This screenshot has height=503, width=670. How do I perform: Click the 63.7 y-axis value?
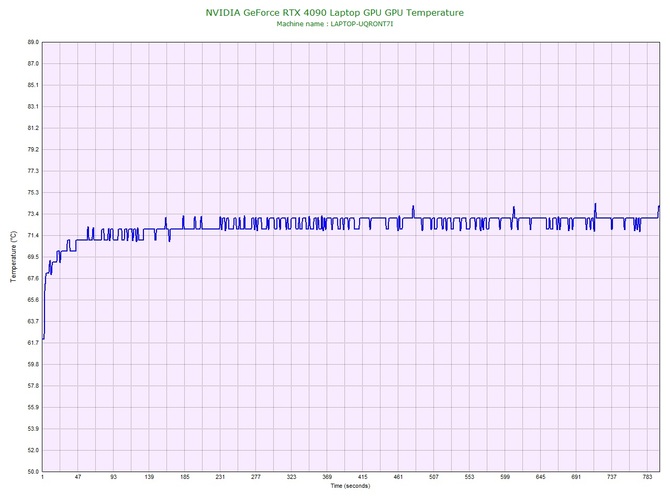pos(33,321)
